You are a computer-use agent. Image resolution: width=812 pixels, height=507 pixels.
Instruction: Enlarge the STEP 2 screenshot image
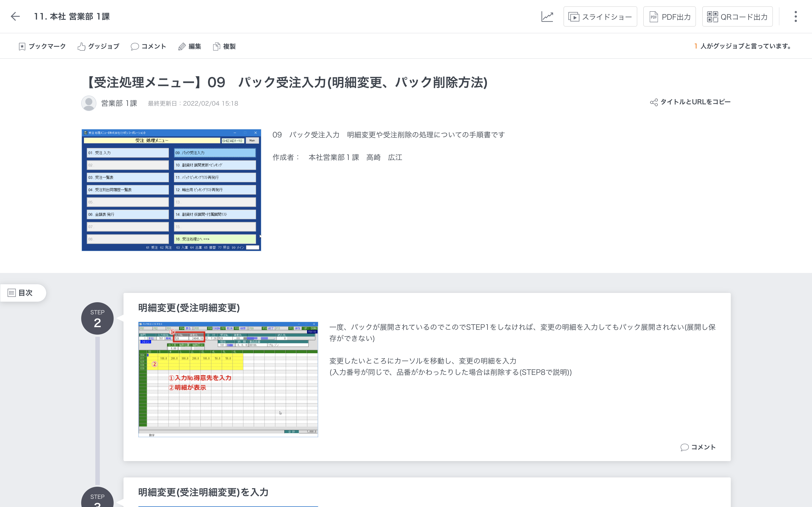coord(228,379)
